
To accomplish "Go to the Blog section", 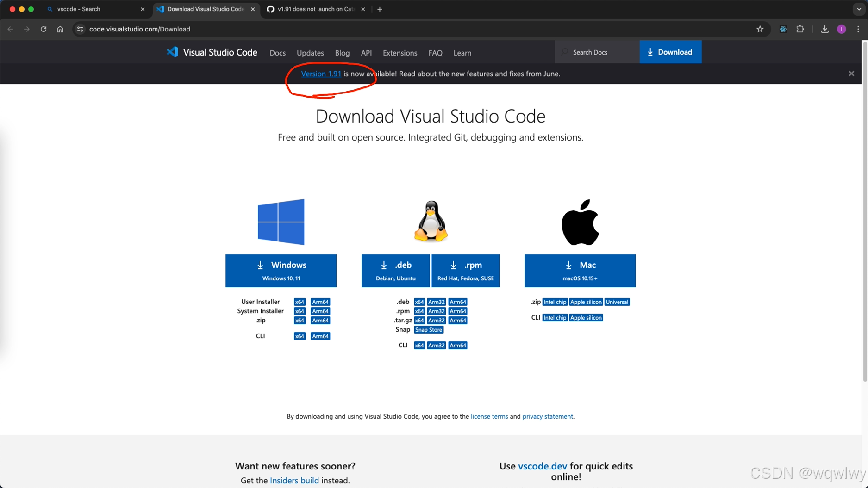I will click(x=342, y=53).
